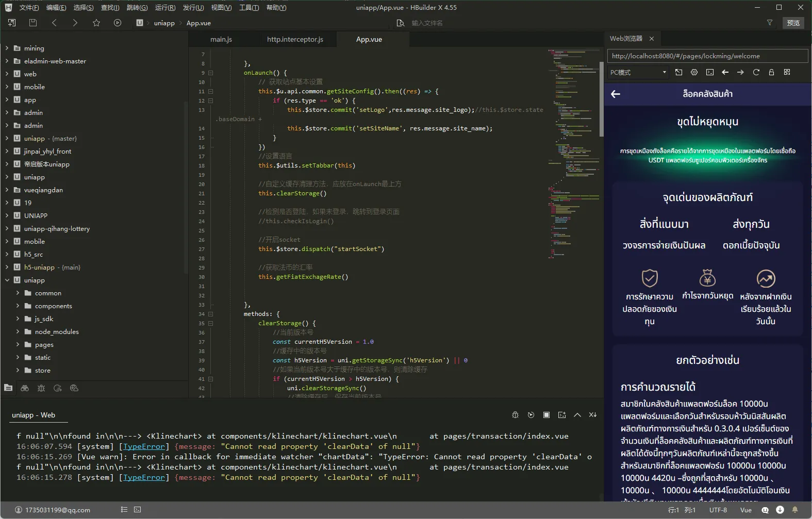Expand the pages folder in project tree

coord(18,345)
